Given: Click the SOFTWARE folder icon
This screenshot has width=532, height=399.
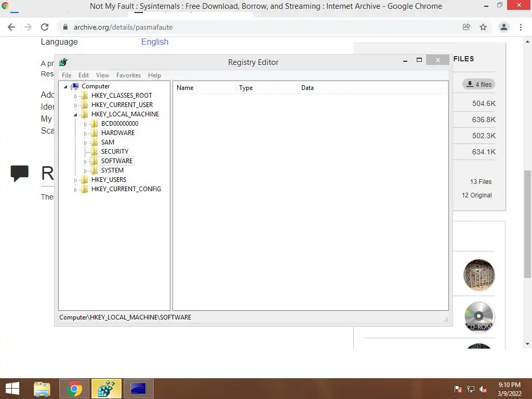Looking at the screenshot, I should tap(95, 161).
